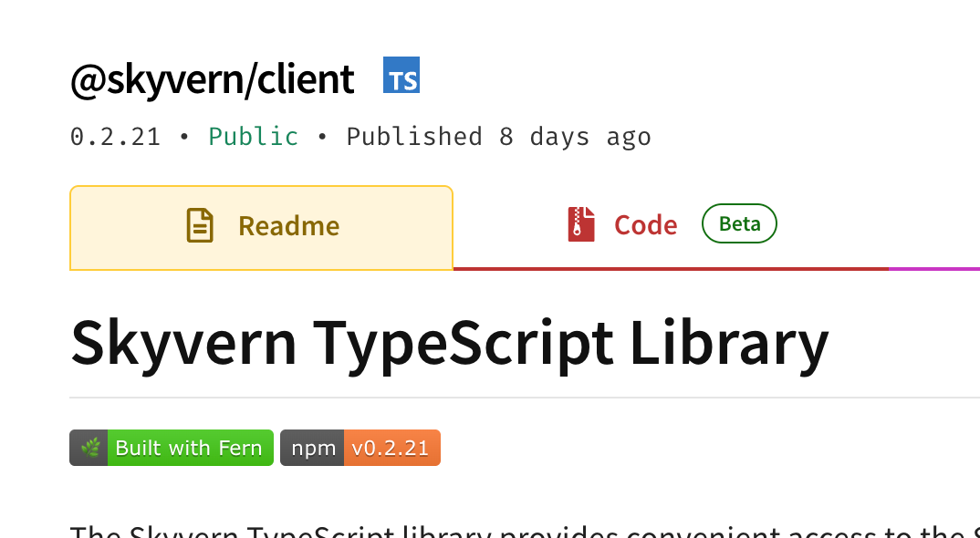Click the Readme tab label text
This screenshot has width=980, height=538.
[288, 226]
